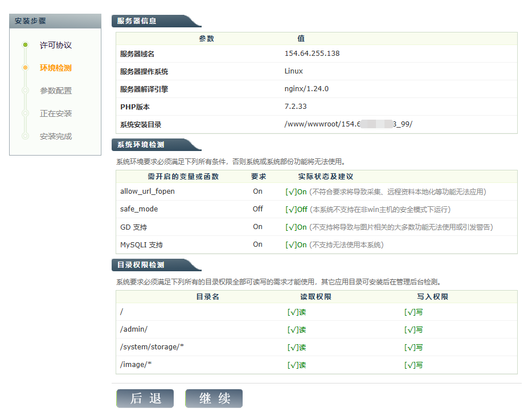Click the 后退 (Back) button
The image size is (532, 416).
coord(145,398)
